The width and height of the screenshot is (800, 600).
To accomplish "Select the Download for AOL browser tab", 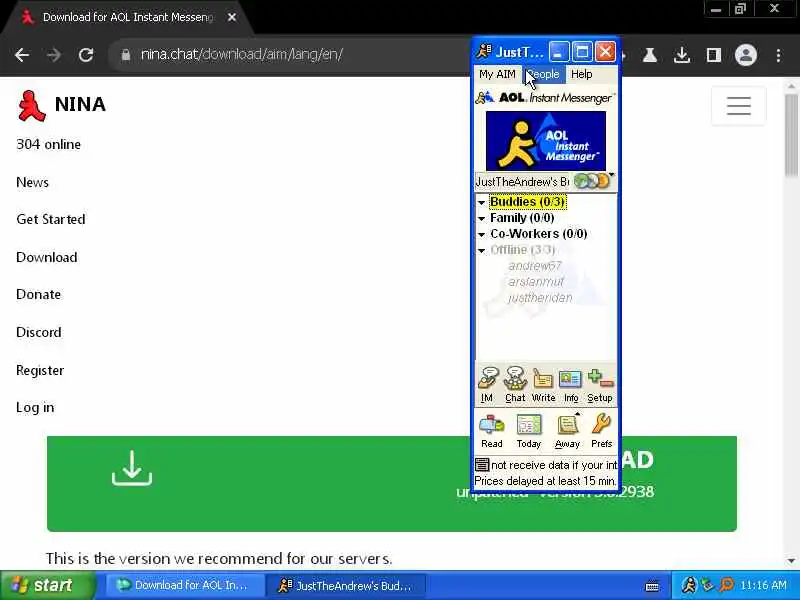I will (128, 17).
